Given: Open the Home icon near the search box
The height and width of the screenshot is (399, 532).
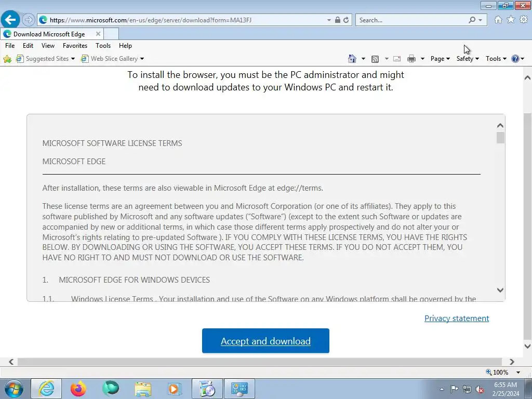Looking at the screenshot, I should tap(498, 20).
